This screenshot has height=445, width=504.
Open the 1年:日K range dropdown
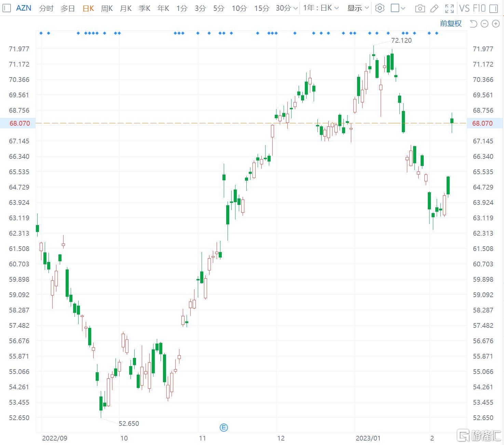point(321,8)
